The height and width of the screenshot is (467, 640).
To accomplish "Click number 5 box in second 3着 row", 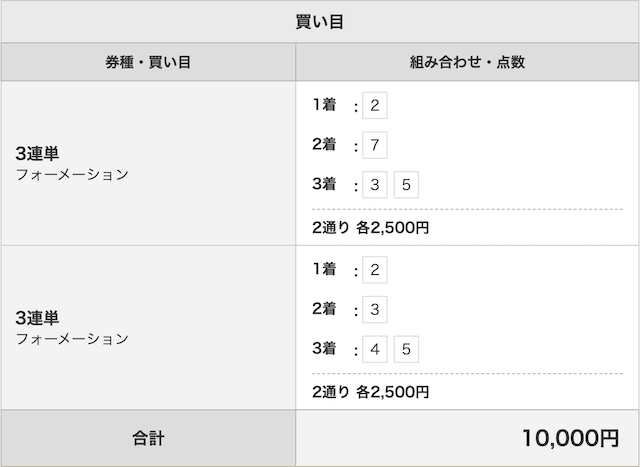I will point(406,349).
